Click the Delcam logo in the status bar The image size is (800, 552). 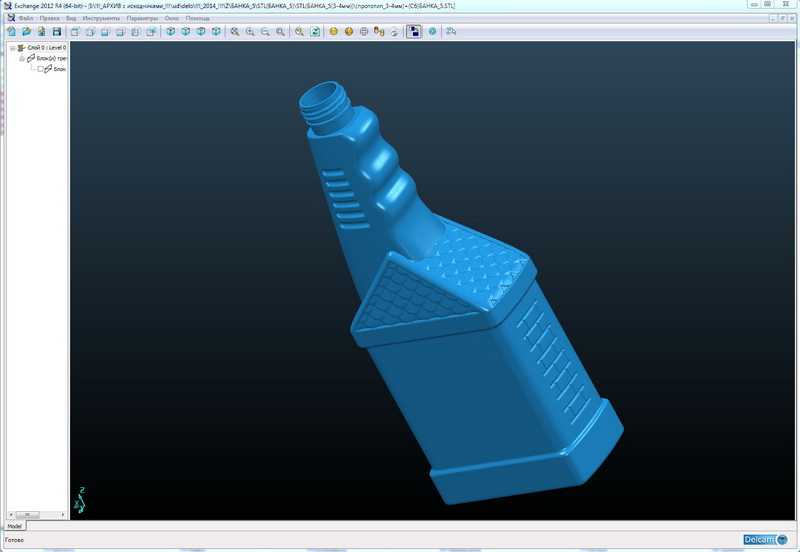(x=765, y=540)
